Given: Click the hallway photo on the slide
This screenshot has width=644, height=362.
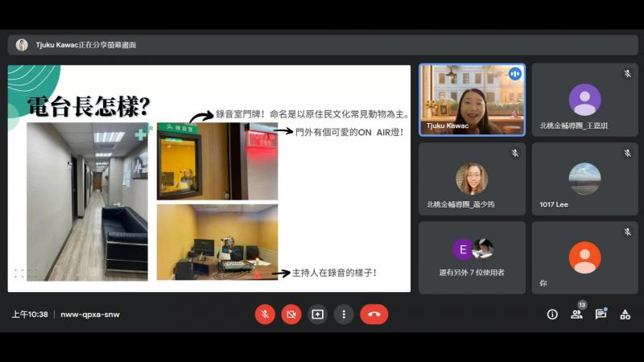Looking at the screenshot, I should point(87,202).
